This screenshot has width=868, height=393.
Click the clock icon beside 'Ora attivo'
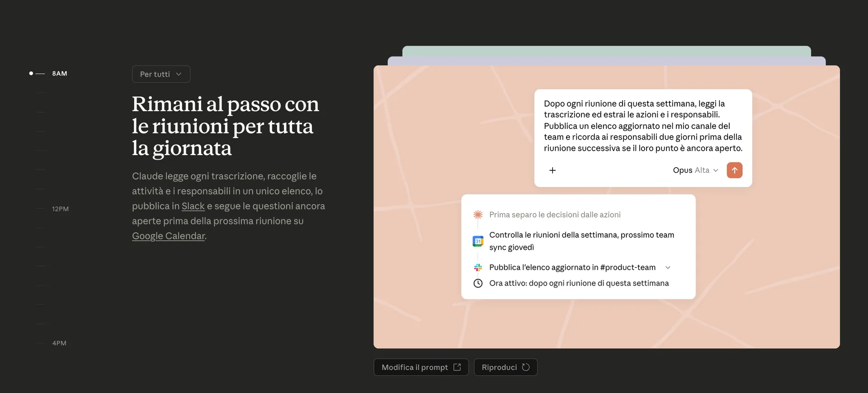478,284
